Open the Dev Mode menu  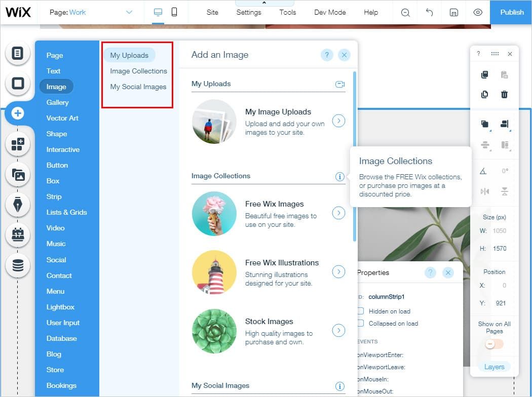coord(330,13)
